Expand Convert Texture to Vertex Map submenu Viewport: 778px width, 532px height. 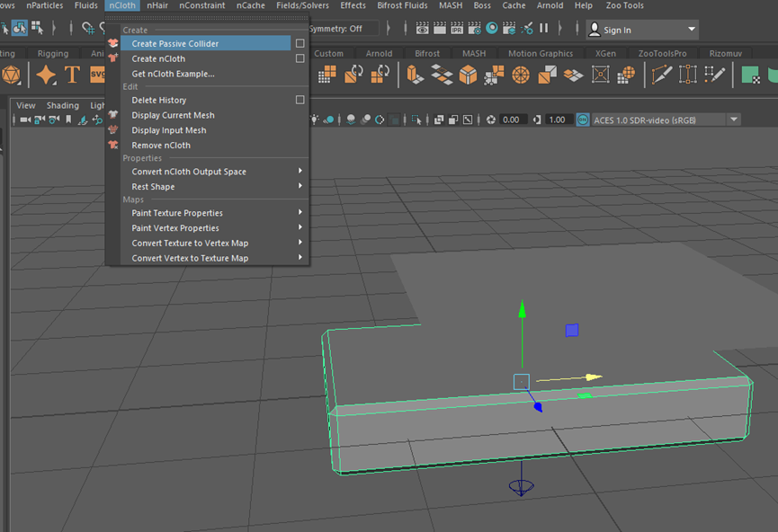[214, 244]
